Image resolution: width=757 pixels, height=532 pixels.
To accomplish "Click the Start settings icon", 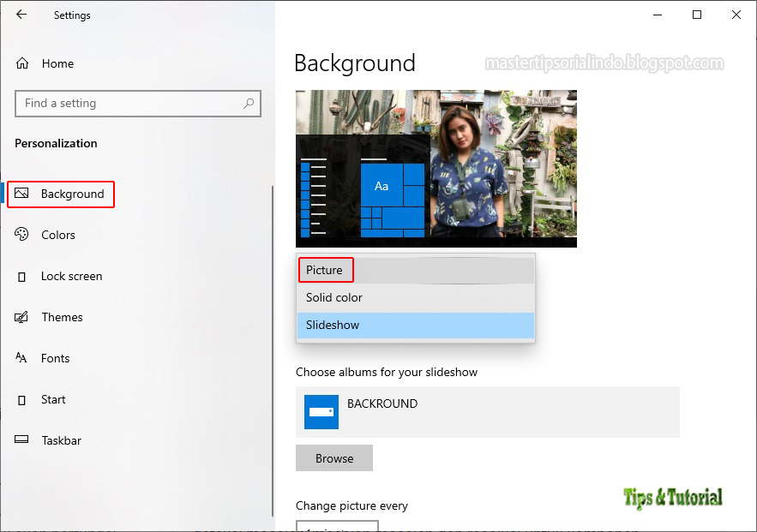I will pos(23,399).
